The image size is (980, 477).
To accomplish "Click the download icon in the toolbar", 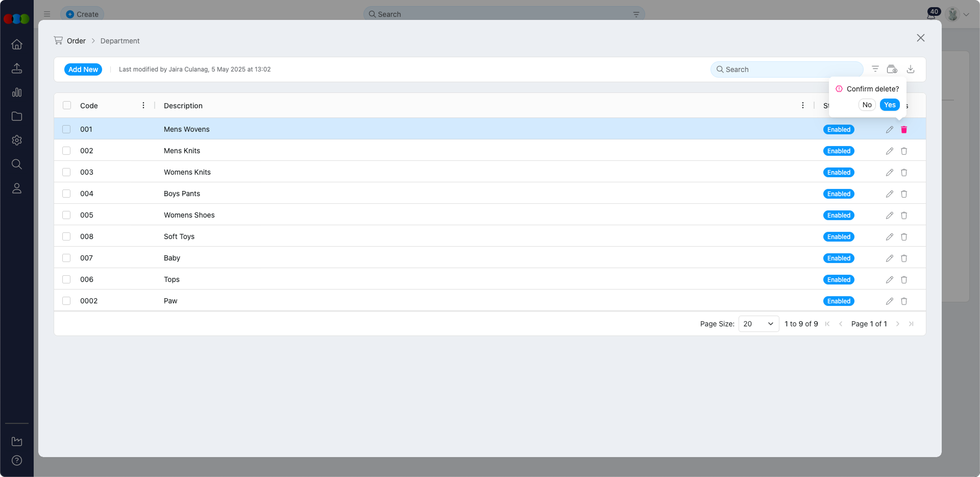I will point(910,69).
